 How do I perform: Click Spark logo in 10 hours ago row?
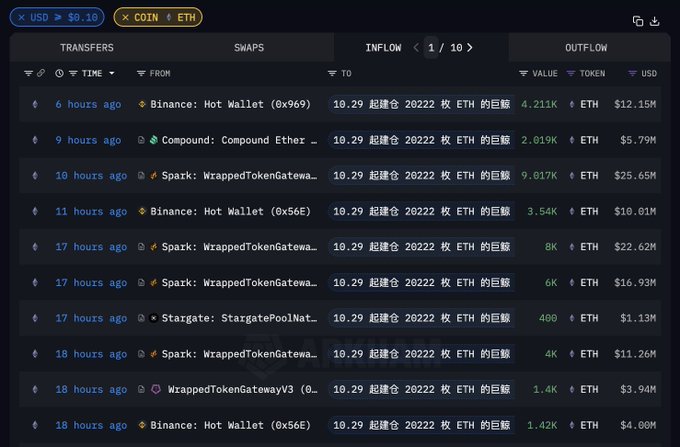click(154, 176)
